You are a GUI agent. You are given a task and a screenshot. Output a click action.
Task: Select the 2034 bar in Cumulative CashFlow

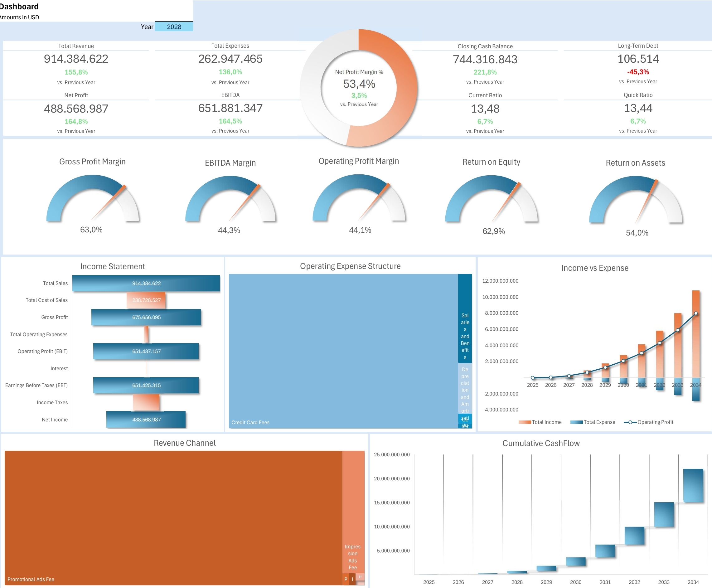click(x=693, y=485)
